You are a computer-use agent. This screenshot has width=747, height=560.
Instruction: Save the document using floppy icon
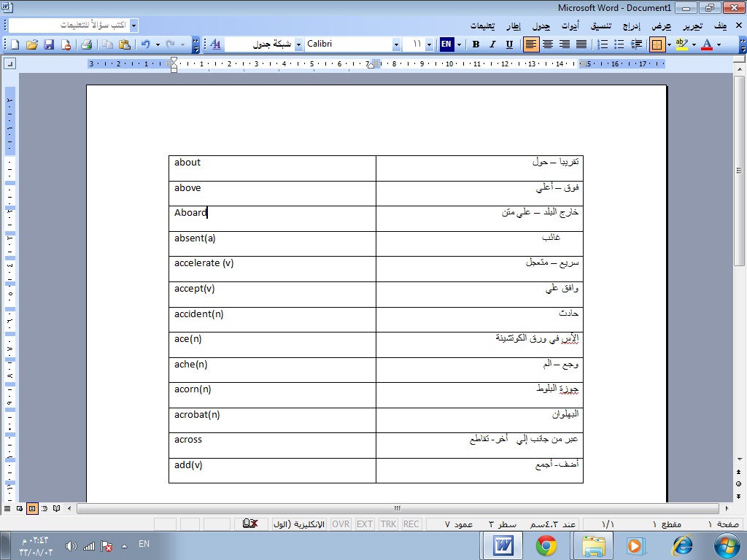[x=49, y=44]
